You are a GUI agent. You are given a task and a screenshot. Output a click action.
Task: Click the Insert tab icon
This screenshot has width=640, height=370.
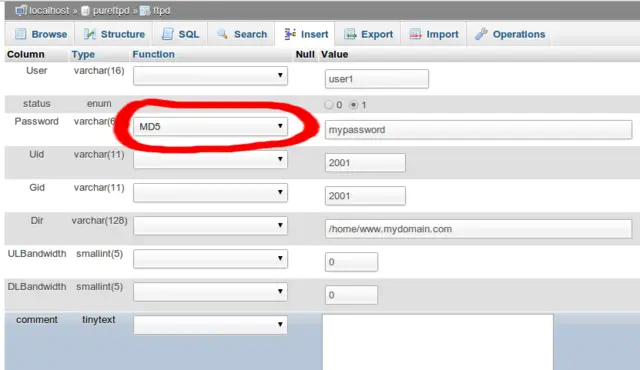[x=290, y=34]
